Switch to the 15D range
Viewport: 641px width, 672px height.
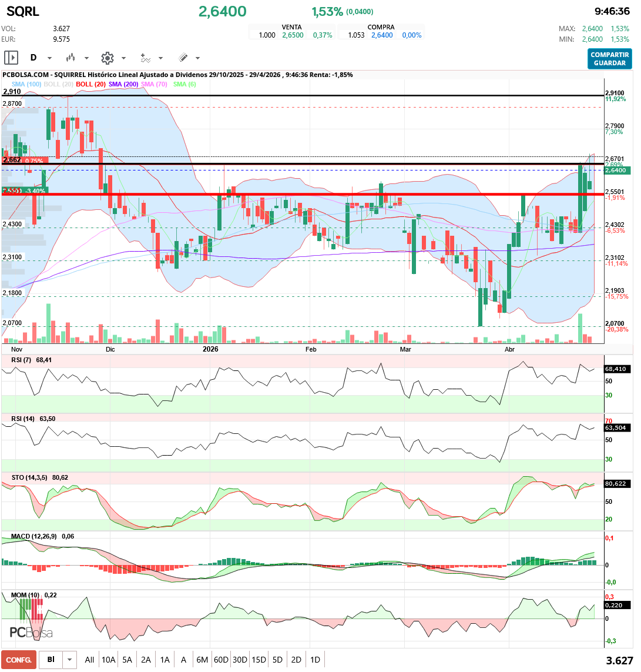(259, 660)
